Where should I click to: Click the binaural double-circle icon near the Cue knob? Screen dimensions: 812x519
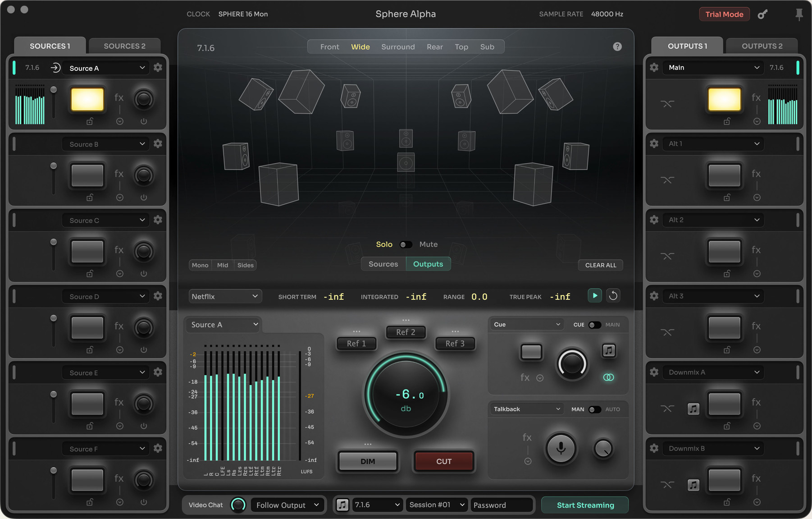[609, 377]
